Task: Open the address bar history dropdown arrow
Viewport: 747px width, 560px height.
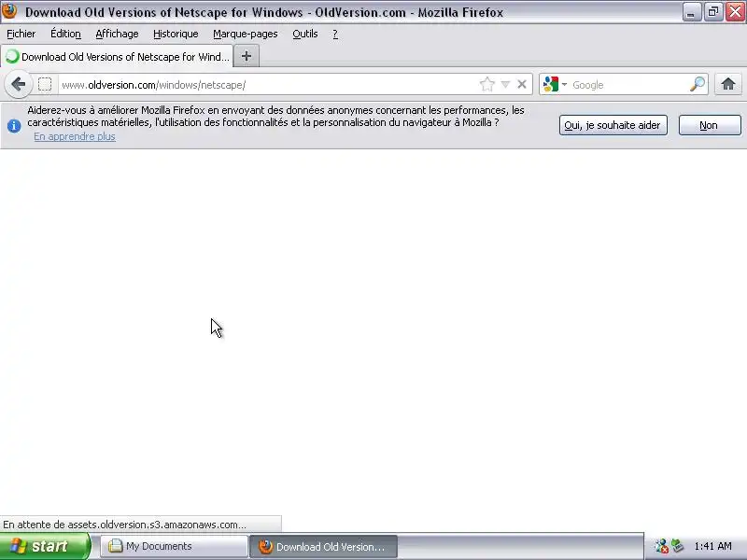Action: [x=505, y=85]
